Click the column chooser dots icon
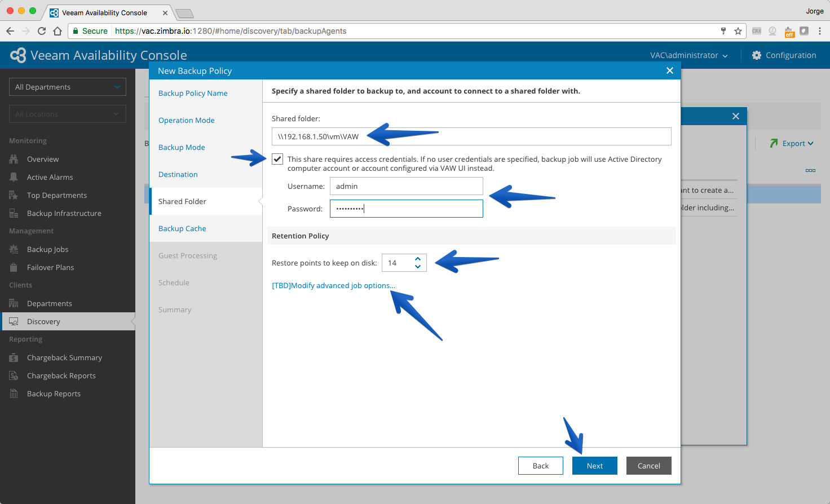Image resolution: width=830 pixels, height=504 pixels. 810,170
